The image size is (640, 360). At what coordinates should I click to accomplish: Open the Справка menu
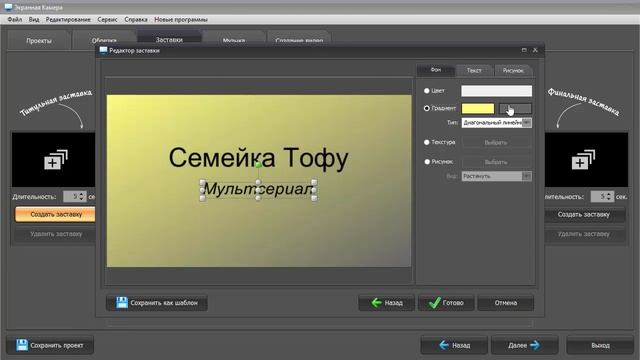click(136, 19)
